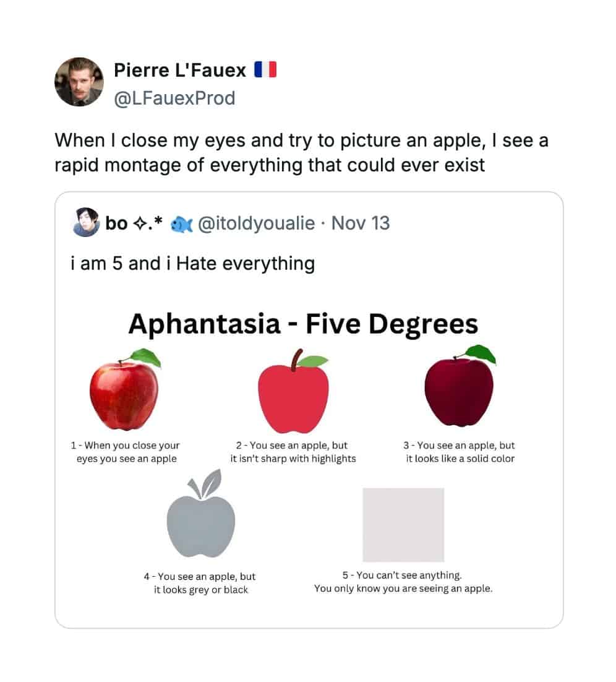Click the French flag emoji
This screenshot has height=682, width=616.
265,71
